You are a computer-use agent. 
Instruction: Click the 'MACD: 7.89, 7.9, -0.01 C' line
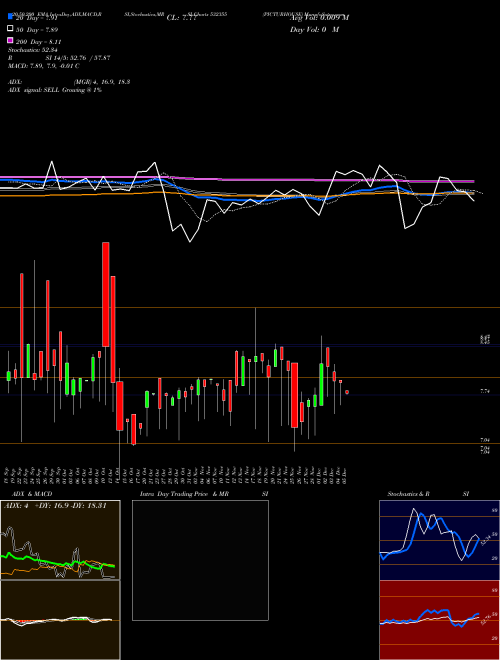click(44, 66)
